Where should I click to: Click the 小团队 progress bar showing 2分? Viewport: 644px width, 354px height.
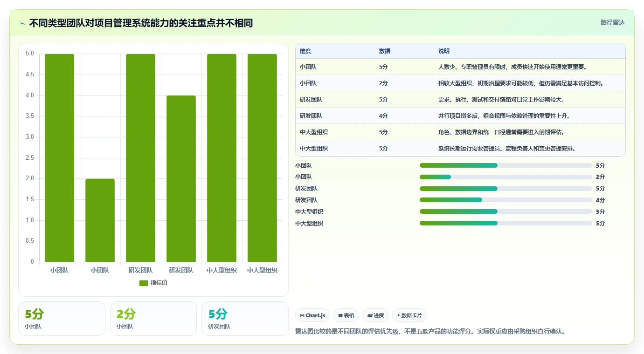pyautogui.click(x=506, y=177)
